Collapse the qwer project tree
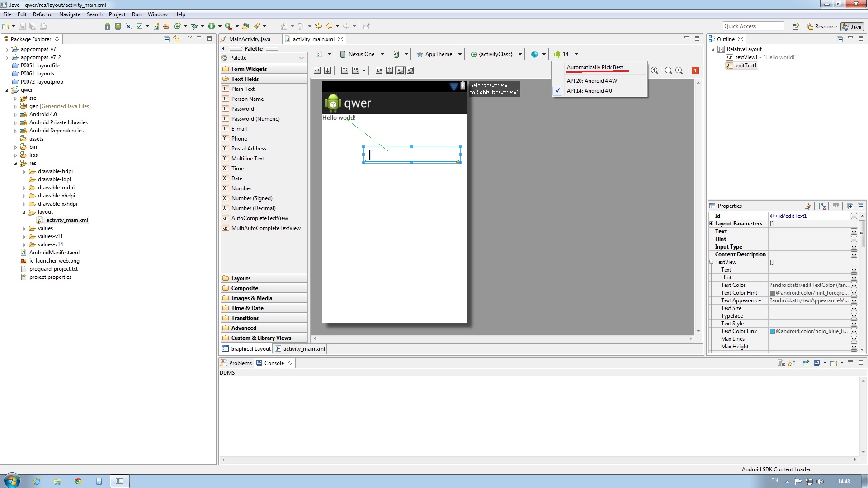 pyautogui.click(x=7, y=90)
